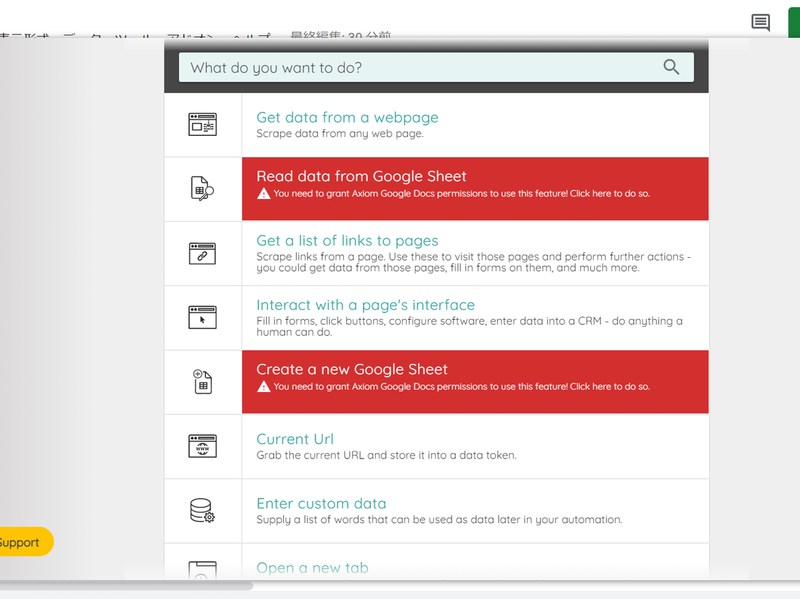Click the magnifier icon in search bar
The height and width of the screenshot is (599, 800).
click(x=671, y=67)
